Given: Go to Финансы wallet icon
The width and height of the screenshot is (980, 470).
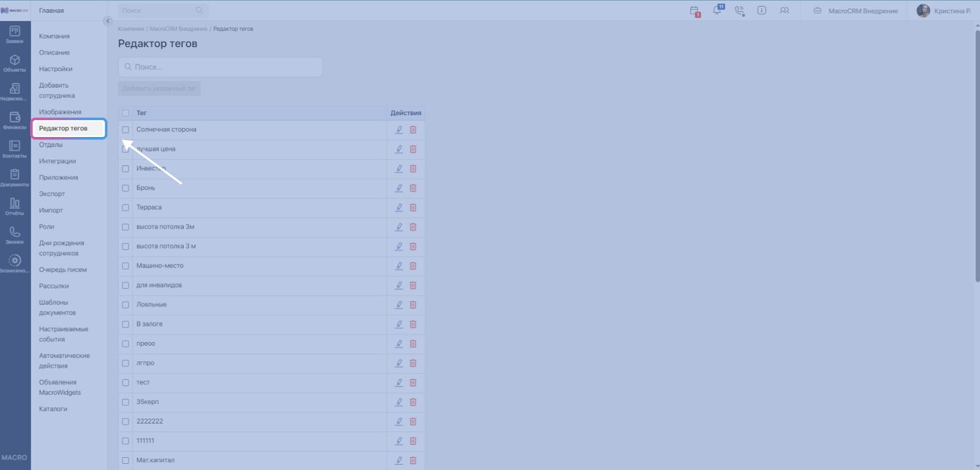Looking at the screenshot, I should (x=15, y=120).
